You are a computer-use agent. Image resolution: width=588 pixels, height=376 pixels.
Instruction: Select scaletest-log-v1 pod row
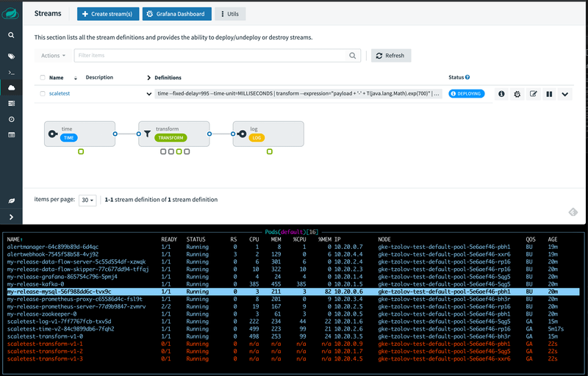pyautogui.click(x=293, y=322)
